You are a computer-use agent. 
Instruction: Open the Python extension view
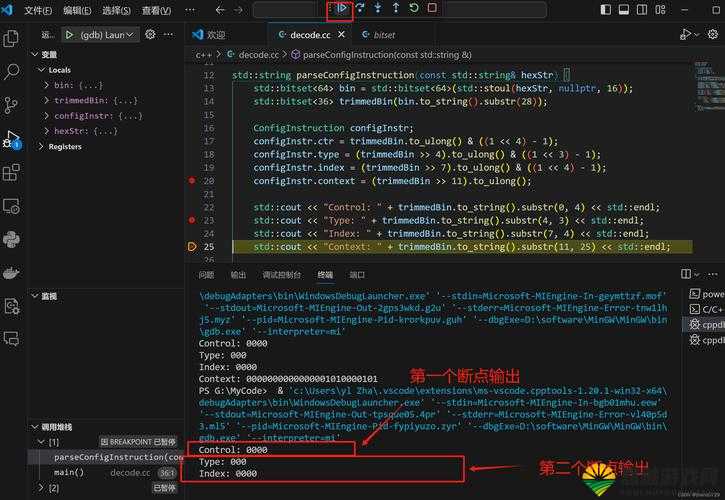tap(11, 239)
